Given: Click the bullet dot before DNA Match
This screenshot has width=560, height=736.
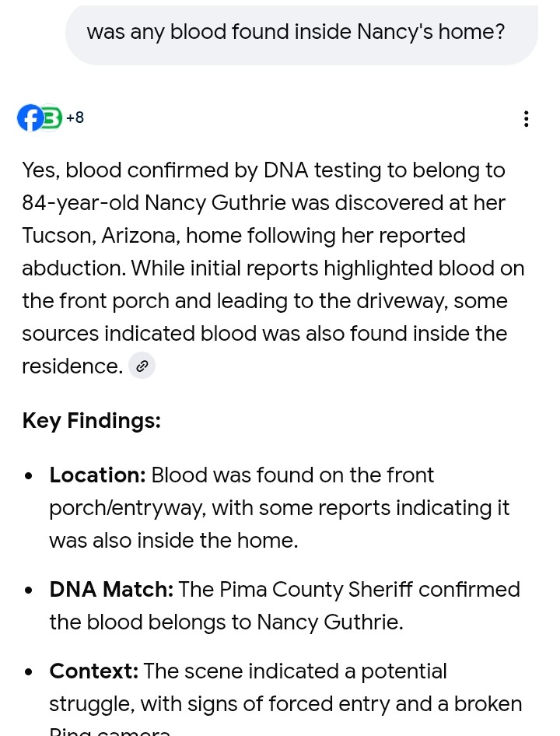Looking at the screenshot, I should 29,590.
